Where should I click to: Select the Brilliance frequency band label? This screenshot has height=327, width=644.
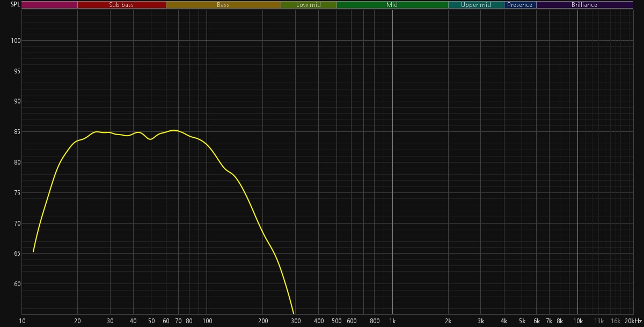tap(584, 5)
